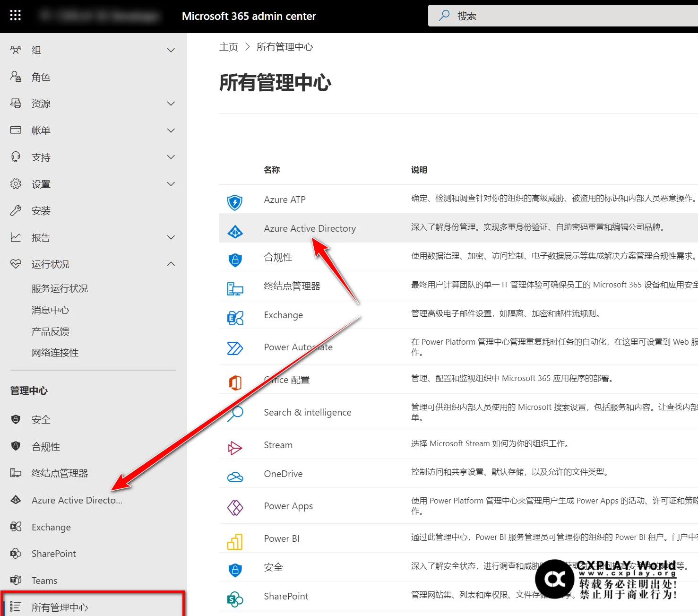Click the Azure Active Directory icon in table
698x616 pixels.
(x=235, y=232)
